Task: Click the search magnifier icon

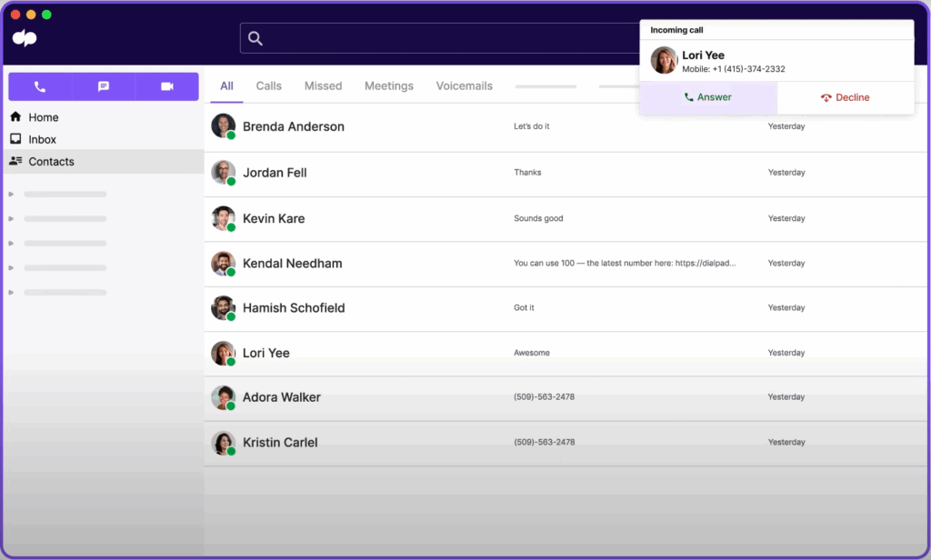Action: 255,38
